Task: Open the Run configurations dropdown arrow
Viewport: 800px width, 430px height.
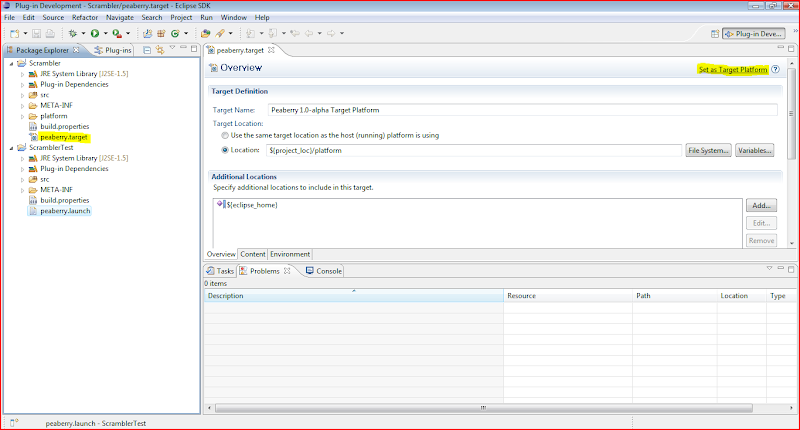Action: click(x=106, y=34)
